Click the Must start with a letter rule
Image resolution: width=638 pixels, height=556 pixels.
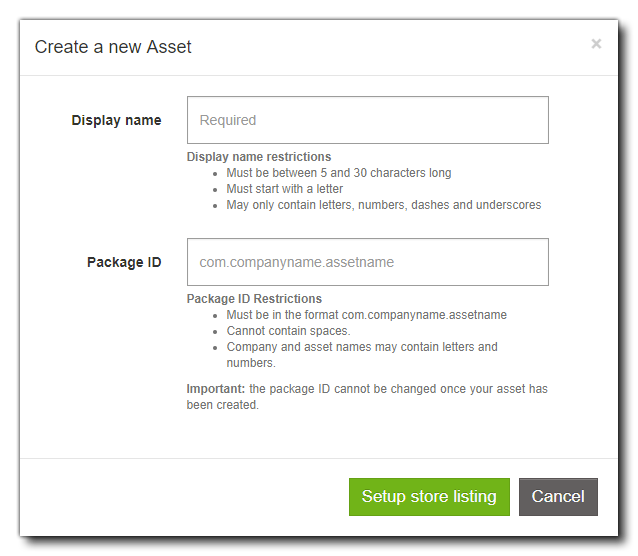coord(284,189)
